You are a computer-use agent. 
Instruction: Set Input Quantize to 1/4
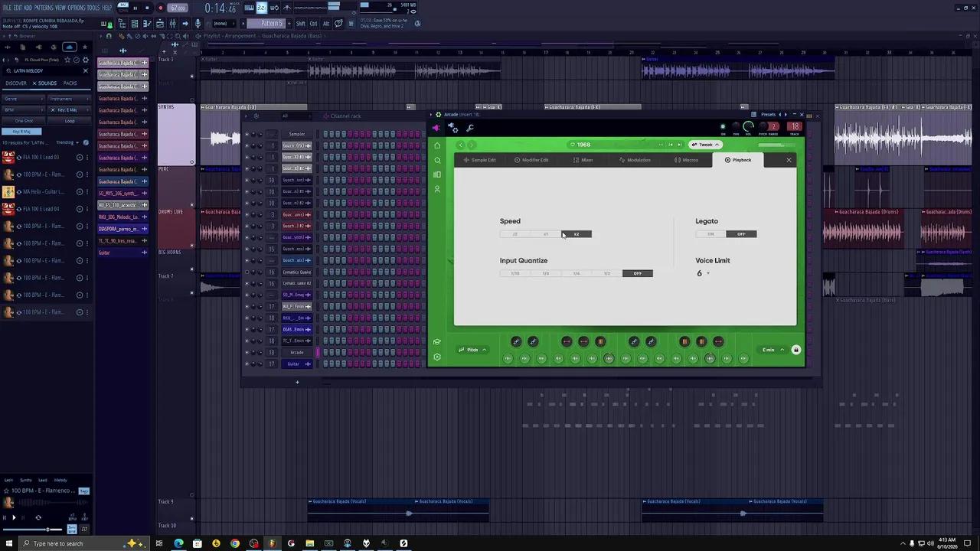(x=577, y=273)
